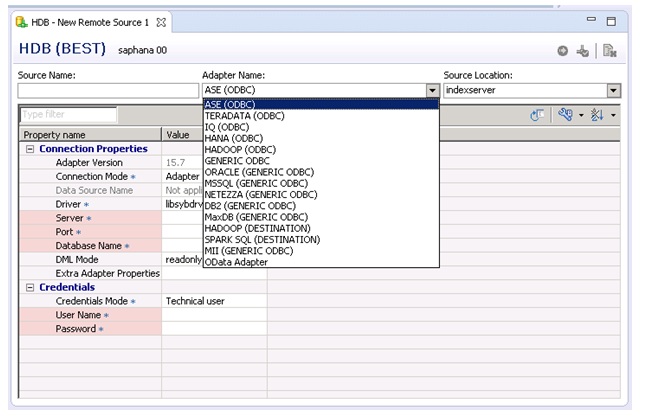Click the round execute icon in header
This screenshot has height=420, width=648.
pos(562,51)
